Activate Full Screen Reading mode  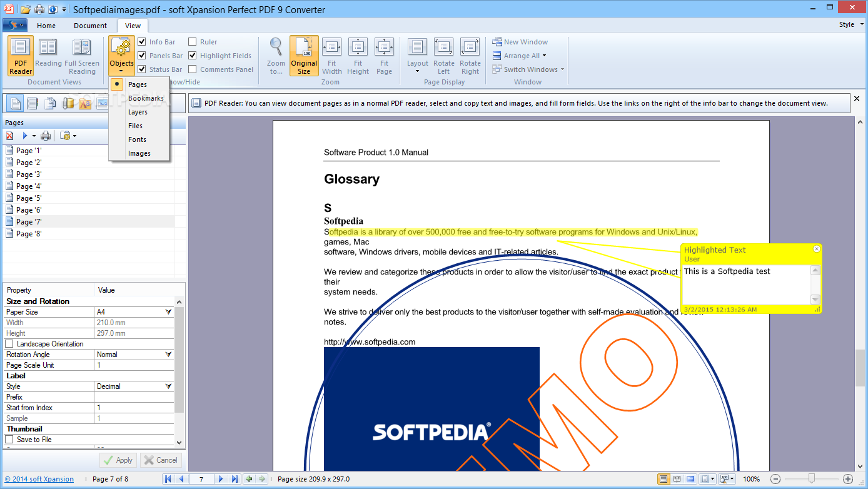click(82, 56)
